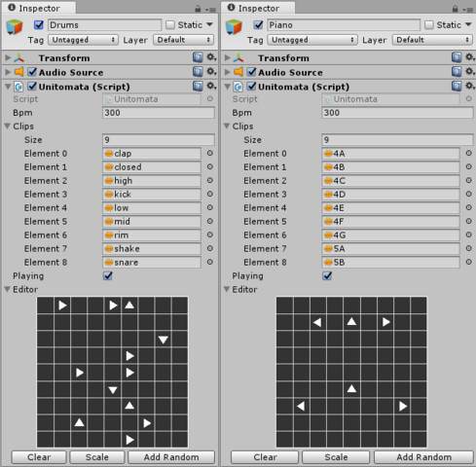This screenshot has width=476, height=467.
Task: Click Scale button under Drums grid
Action: (97, 457)
